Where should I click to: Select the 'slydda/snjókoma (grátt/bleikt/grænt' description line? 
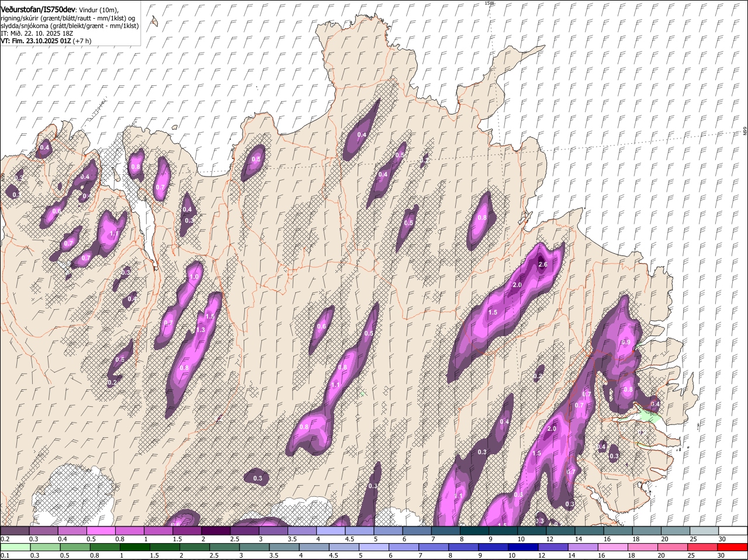pyautogui.click(x=70, y=26)
